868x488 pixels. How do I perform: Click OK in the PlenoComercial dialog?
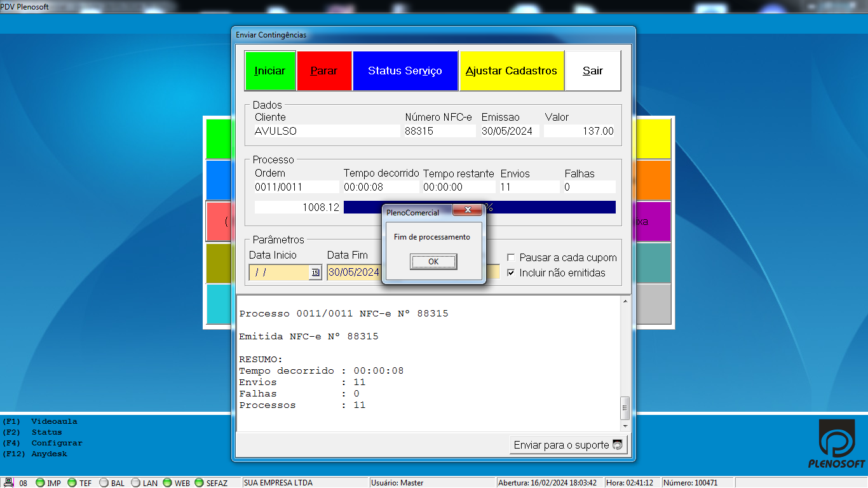tap(433, 262)
